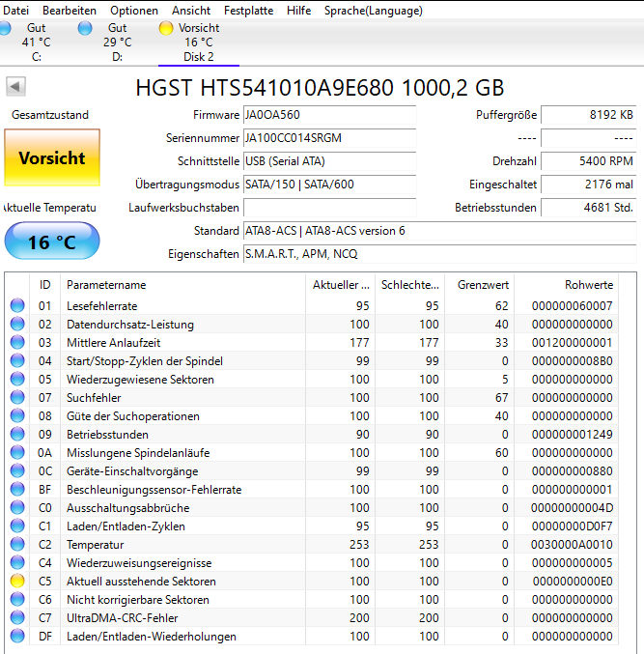Click the disk title HGST HTS541010A9E680 1000,2 GB

tap(320, 88)
